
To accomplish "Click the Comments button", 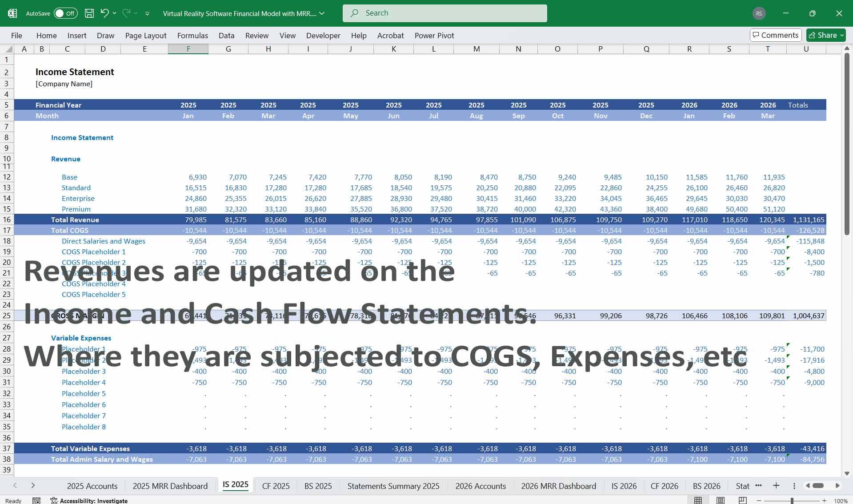I will pyautogui.click(x=776, y=35).
